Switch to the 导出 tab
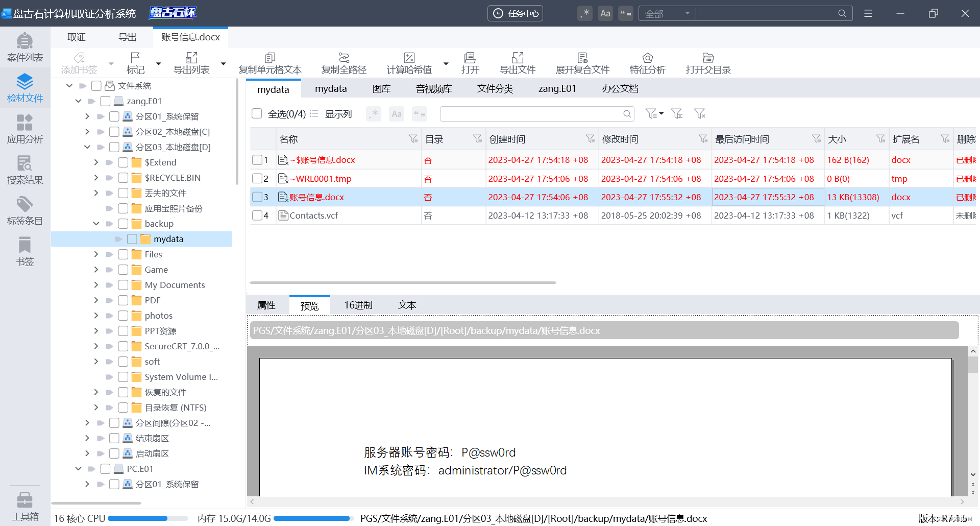 tap(128, 37)
